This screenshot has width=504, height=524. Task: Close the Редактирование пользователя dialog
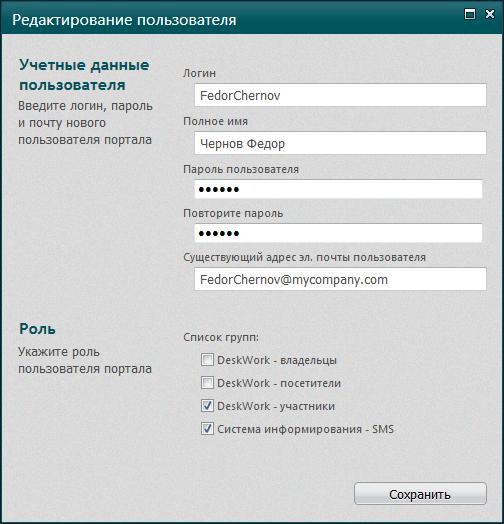pyautogui.click(x=490, y=14)
